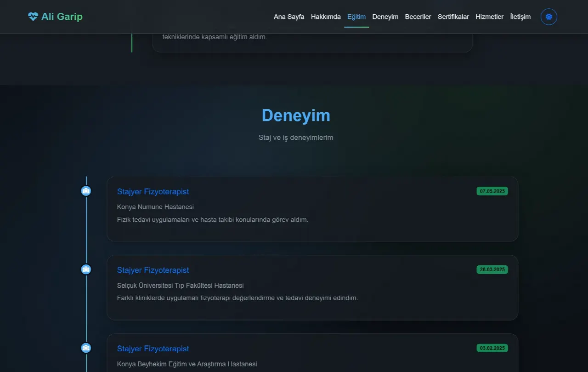Click the 26.03.2025 date badge
This screenshot has height=372, width=588.
(492, 269)
